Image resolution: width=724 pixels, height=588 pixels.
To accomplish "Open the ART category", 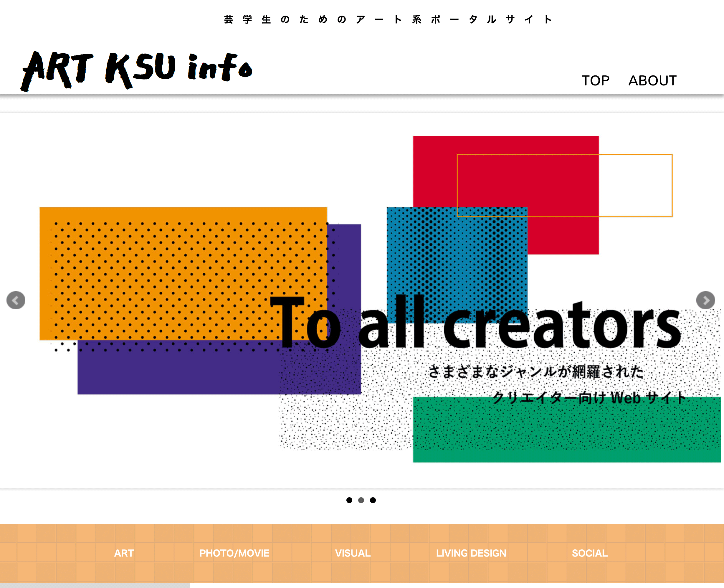I will pos(124,553).
